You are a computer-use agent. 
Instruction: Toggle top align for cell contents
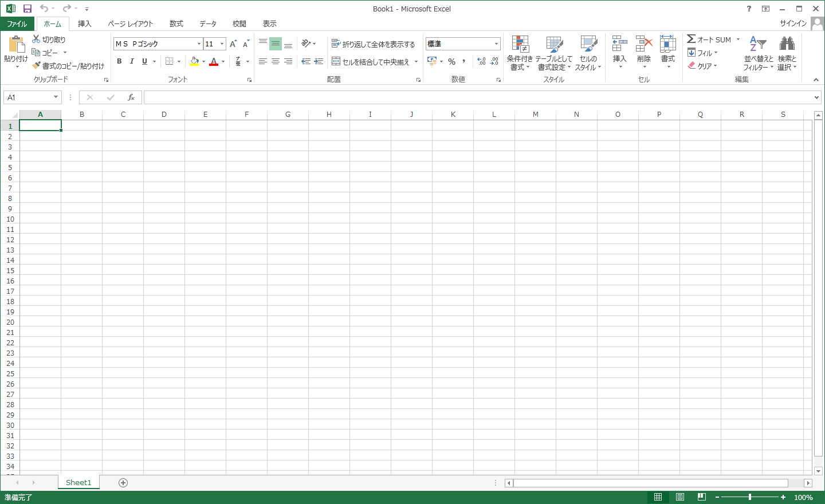click(x=263, y=44)
